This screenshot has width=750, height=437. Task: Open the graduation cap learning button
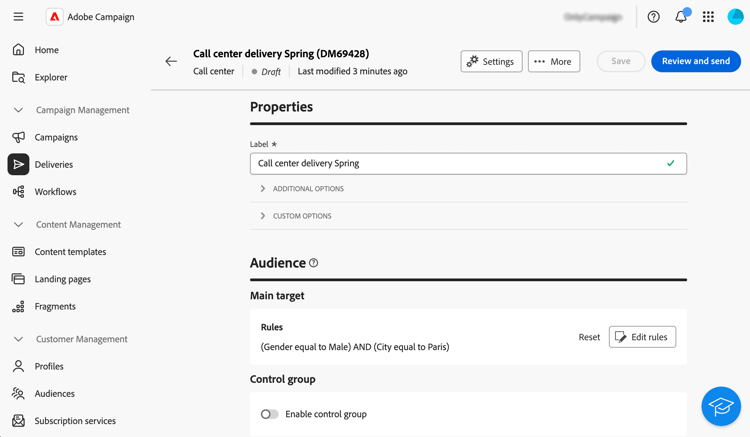[720, 406]
